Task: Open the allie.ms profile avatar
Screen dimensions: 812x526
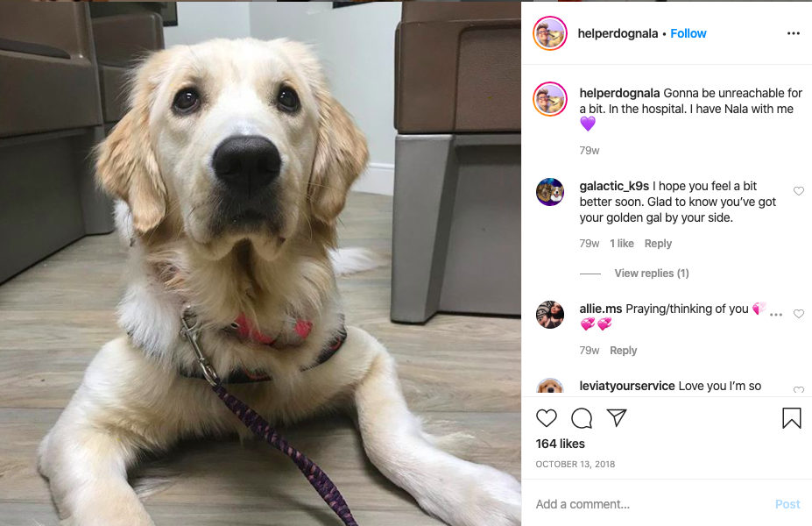Action: point(550,315)
